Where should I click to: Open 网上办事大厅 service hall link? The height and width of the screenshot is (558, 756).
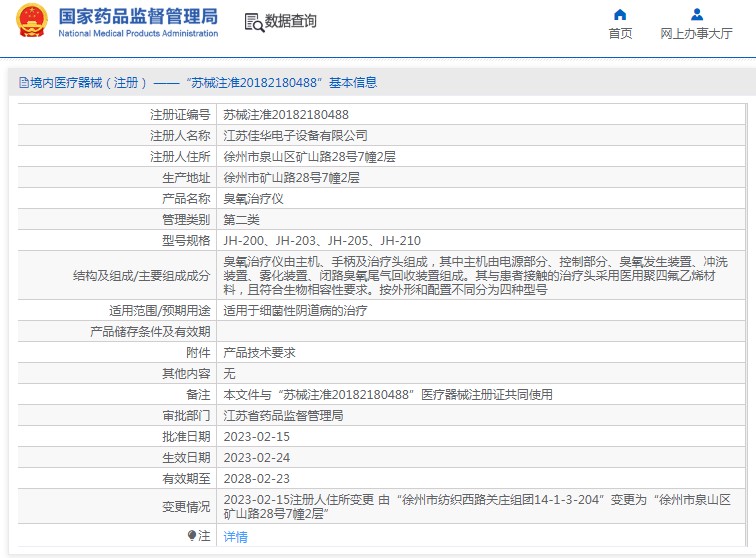tap(696, 33)
